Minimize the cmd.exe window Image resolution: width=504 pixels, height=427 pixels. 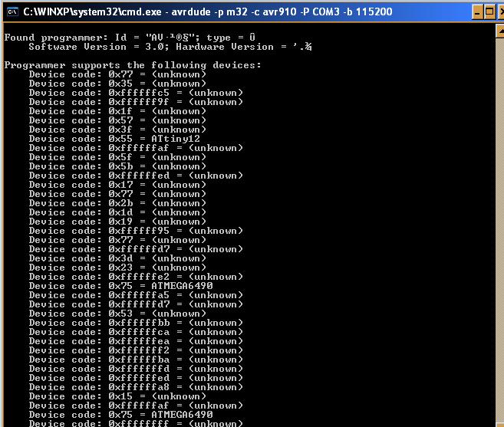(477, 12)
